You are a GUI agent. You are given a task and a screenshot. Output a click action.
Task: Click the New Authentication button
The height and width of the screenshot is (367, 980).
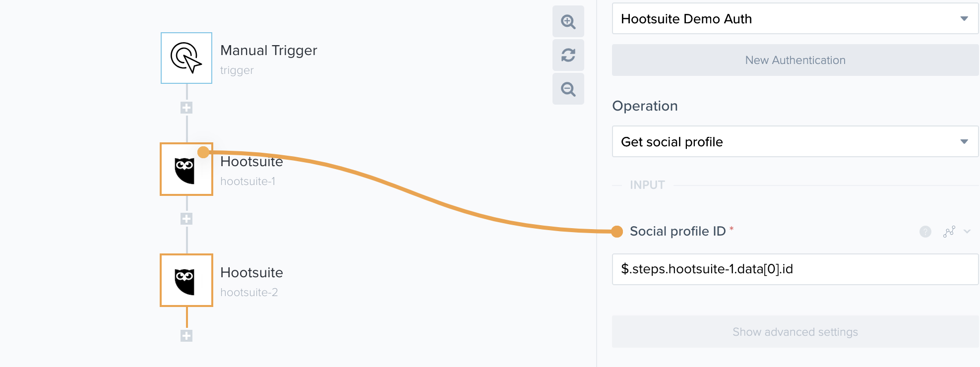(x=795, y=60)
